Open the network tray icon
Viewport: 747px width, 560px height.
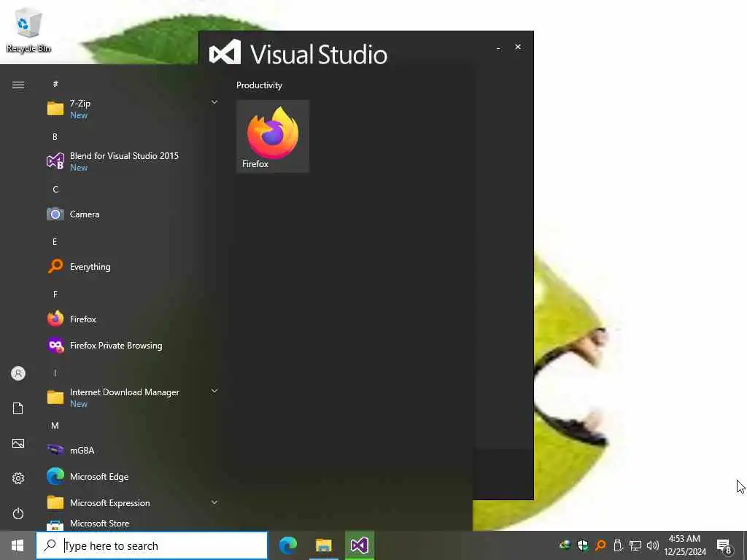635,545
